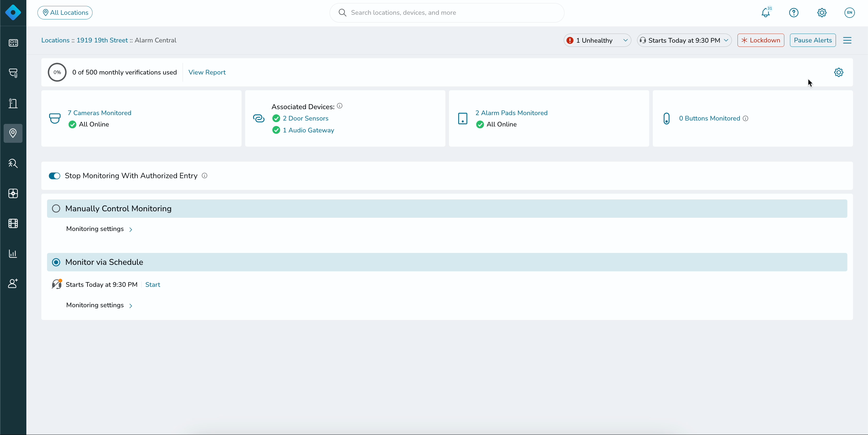868x435 pixels.
Task: Open the notifications bell
Action: point(765,12)
